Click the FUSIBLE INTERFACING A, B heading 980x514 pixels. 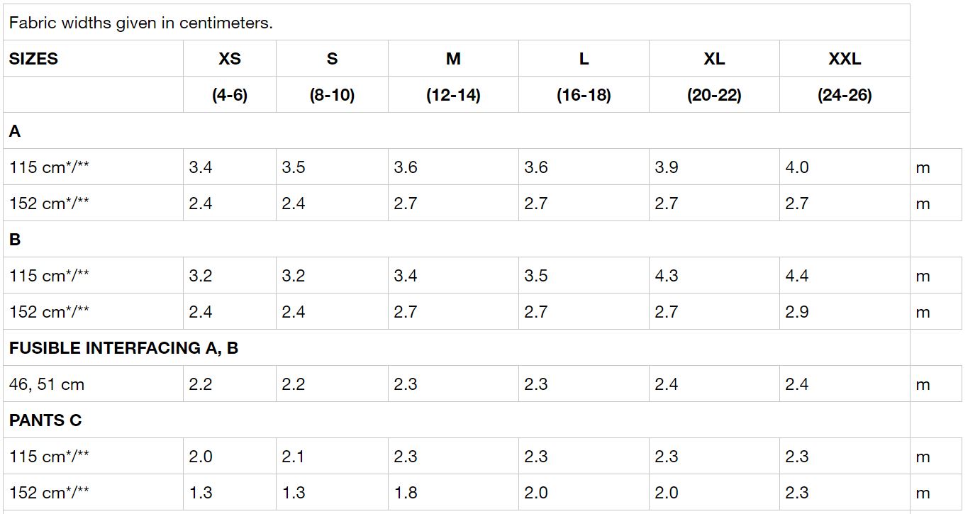coord(123,348)
